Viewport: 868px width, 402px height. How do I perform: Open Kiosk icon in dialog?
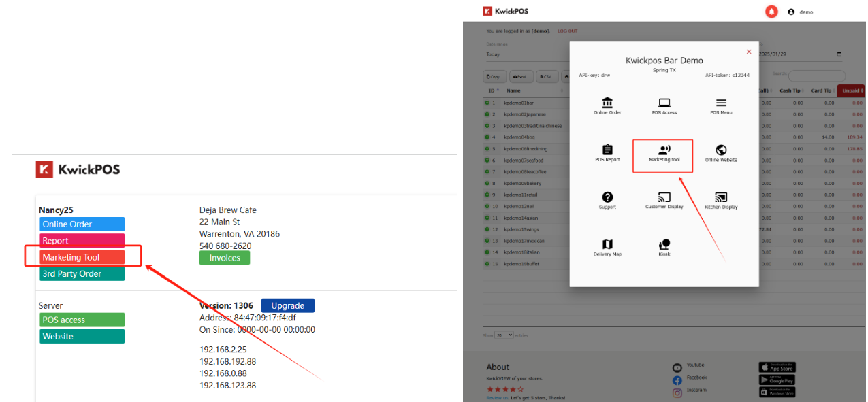coord(664,244)
